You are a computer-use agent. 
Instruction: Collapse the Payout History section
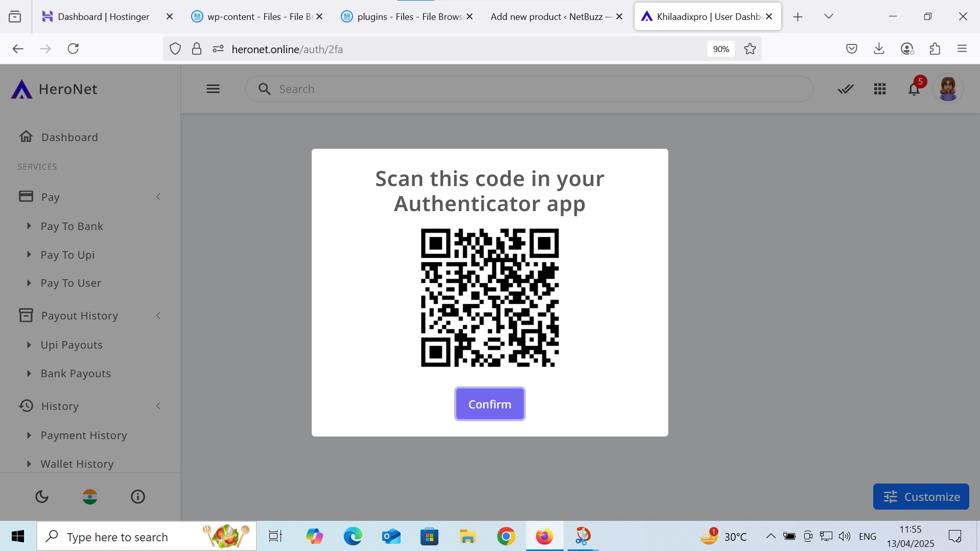pos(158,315)
